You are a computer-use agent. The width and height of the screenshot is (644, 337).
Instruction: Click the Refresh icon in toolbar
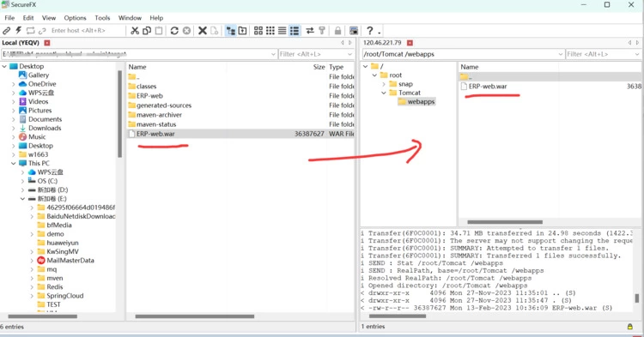coord(174,31)
